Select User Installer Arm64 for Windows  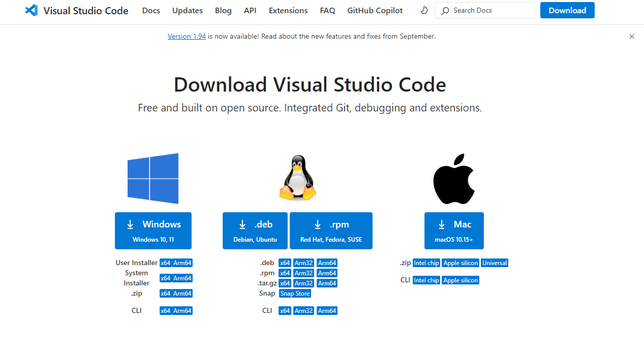[182, 263]
